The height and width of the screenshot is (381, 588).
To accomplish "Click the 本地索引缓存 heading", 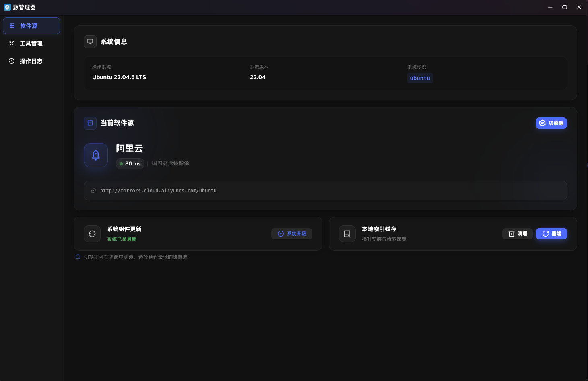I will pos(379,229).
